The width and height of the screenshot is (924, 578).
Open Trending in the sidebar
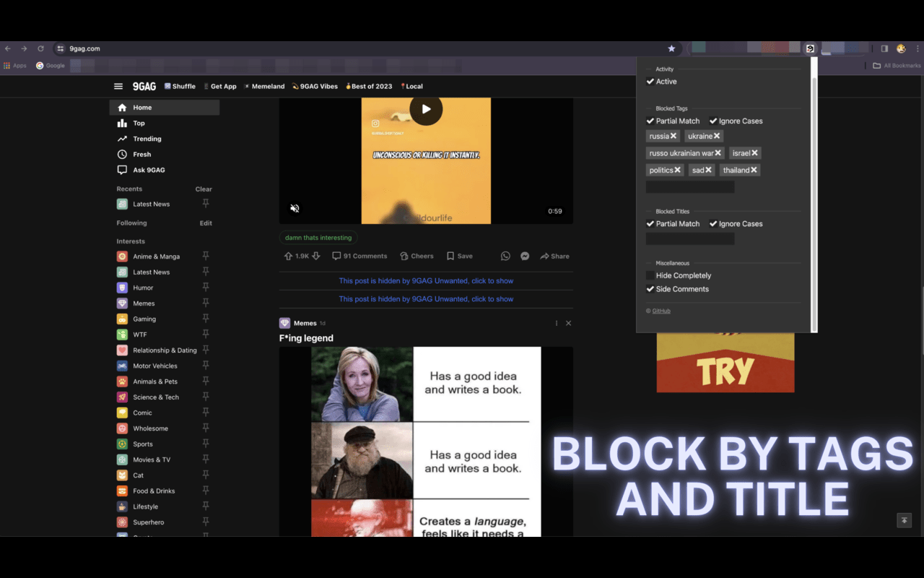coord(147,139)
